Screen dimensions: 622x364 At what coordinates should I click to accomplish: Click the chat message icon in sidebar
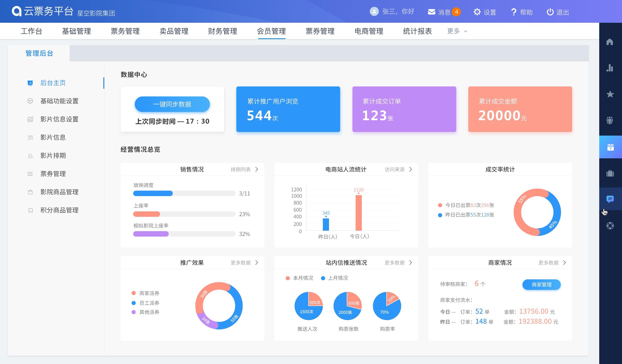click(x=610, y=199)
